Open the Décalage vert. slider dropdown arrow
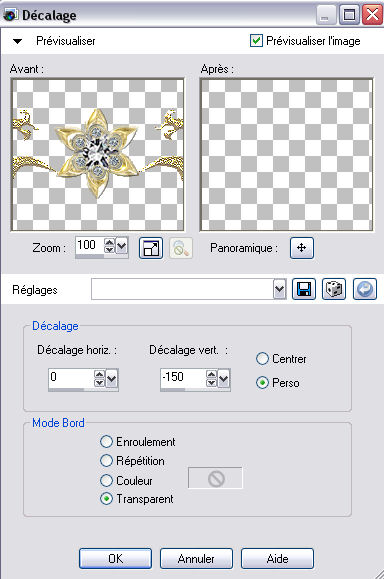Viewport: 384px width, 579px height. (224, 378)
